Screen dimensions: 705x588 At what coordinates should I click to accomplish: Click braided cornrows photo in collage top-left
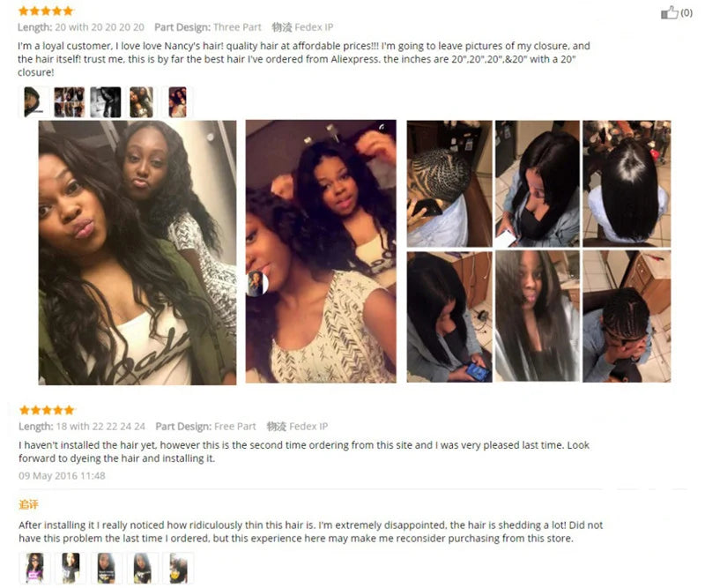[x=449, y=183]
